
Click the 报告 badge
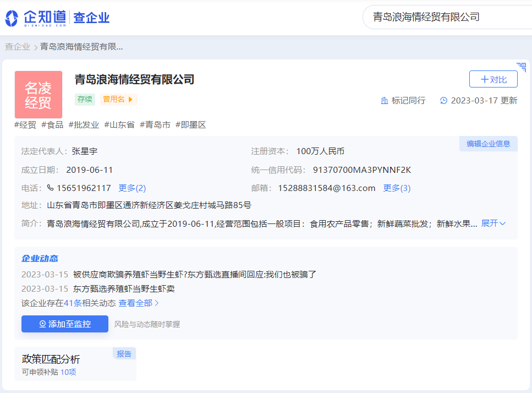click(x=124, y=353)
